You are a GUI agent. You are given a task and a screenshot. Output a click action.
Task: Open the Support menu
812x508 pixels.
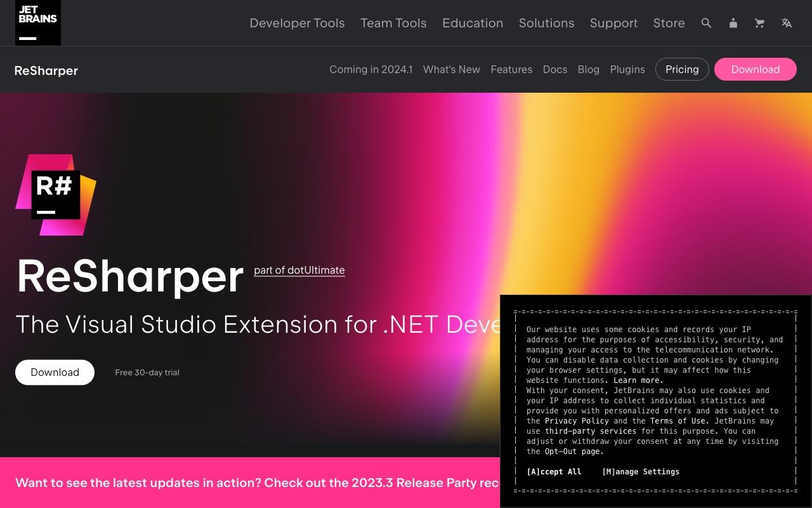coord(613,23)
